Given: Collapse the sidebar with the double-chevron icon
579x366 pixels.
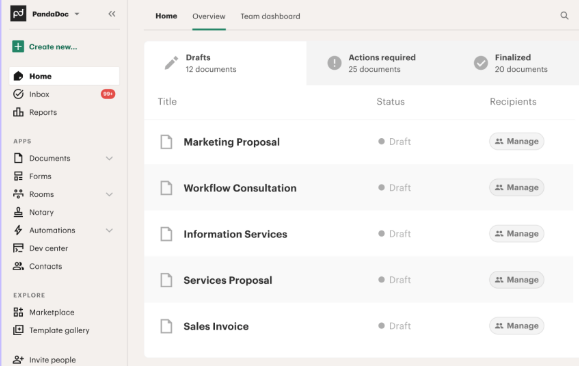Looking at the screenshot, I should (x=112, y=14).
